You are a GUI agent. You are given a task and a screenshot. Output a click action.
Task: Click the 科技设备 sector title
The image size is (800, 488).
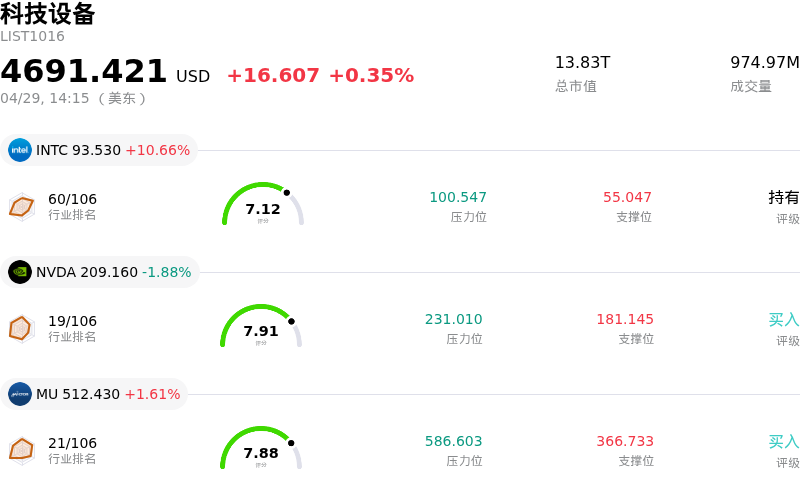point(48,14)
